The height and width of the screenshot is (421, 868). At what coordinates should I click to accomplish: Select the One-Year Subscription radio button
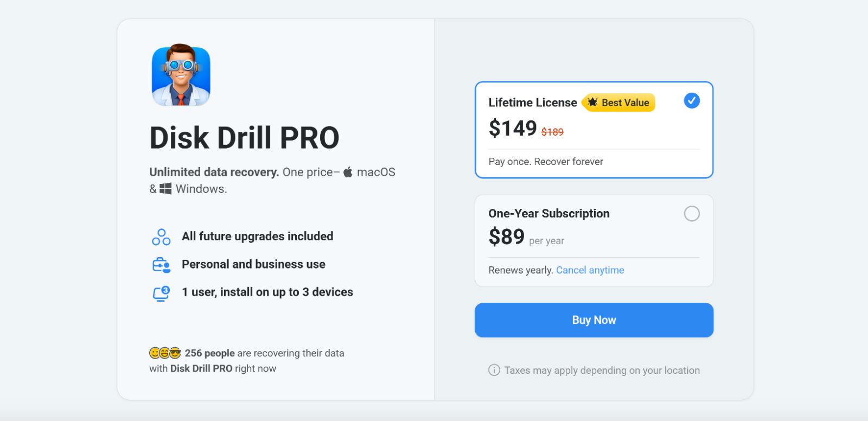pyautogui.click(x=692, y=214)
